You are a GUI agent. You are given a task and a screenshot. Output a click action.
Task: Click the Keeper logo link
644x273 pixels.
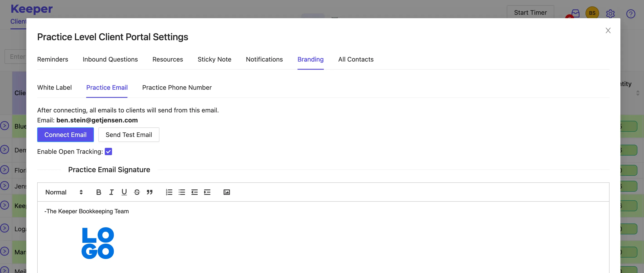click(32, 9)
